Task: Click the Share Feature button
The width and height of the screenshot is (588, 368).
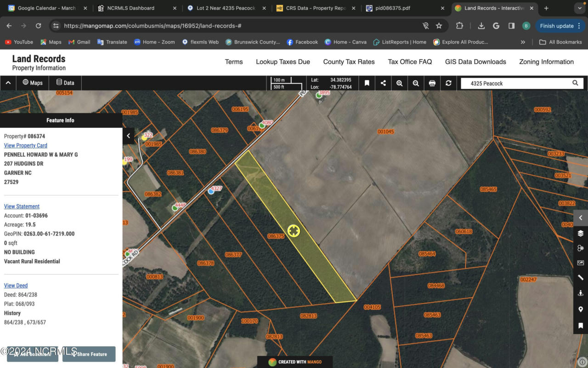Action: (89, 354)
